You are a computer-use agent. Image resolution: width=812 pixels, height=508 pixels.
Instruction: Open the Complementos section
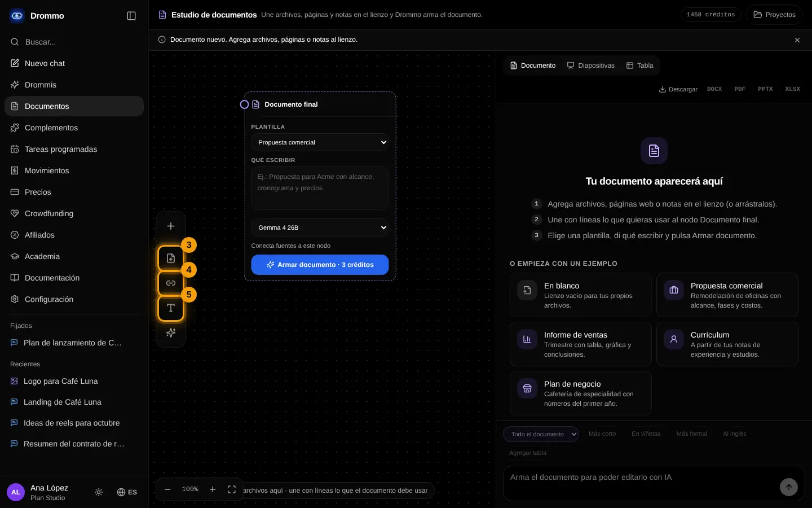coord(74,128)
